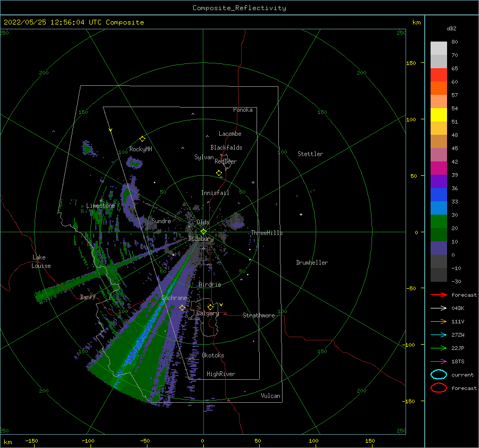
Task: Click the Lake Louise label
Action: pyautogui.click(x=42, y=262)
